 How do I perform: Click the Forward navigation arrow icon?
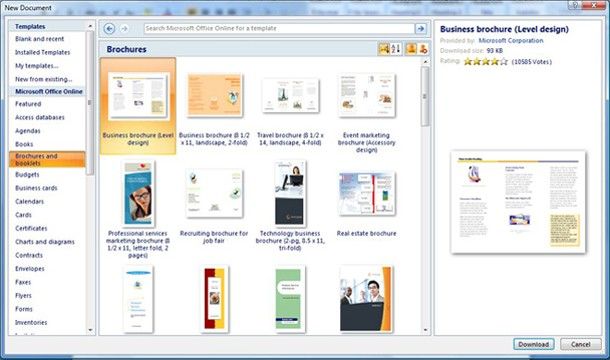pyautogui.click(x=124, y=28)
